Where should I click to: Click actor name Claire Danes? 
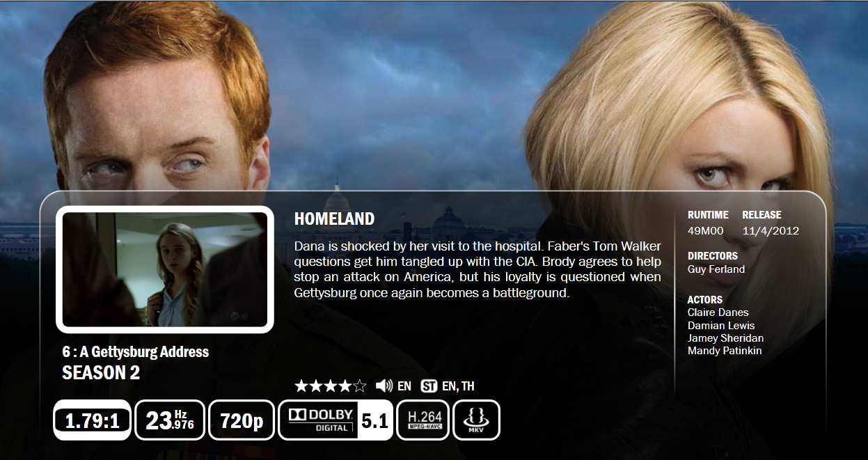click(718, 312)
